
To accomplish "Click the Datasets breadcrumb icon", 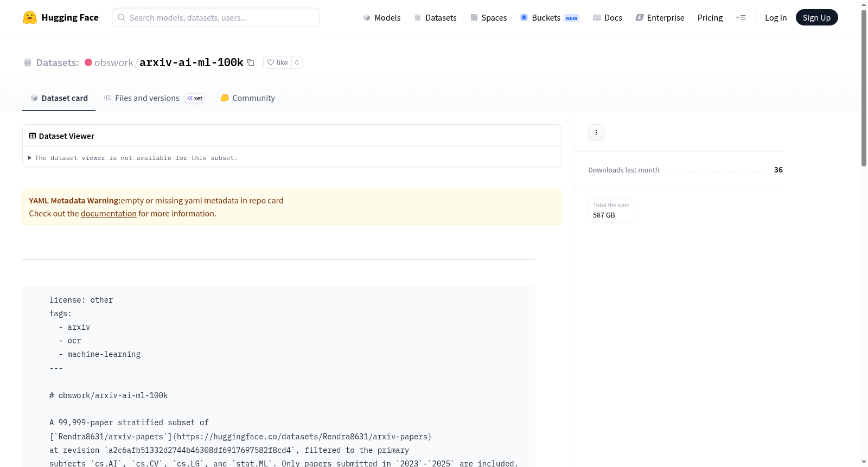I will [28, 62].
